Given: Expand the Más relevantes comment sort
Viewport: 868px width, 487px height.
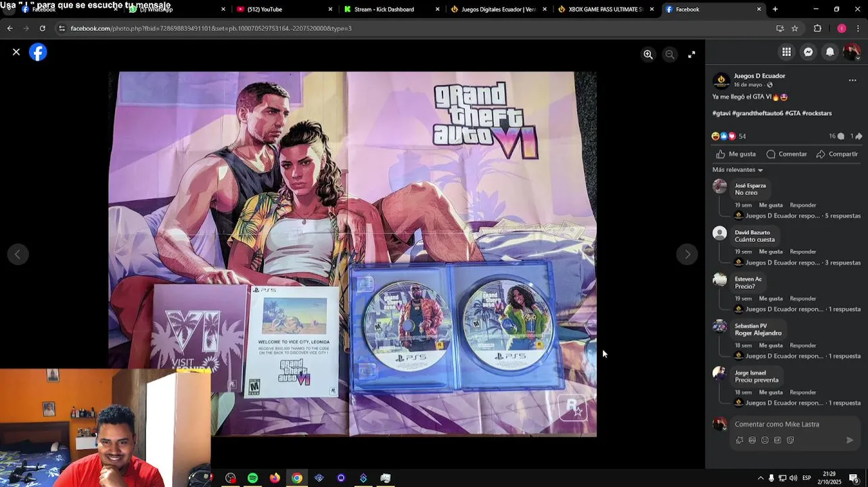Looking at the screenshot, I should (737, 170).
